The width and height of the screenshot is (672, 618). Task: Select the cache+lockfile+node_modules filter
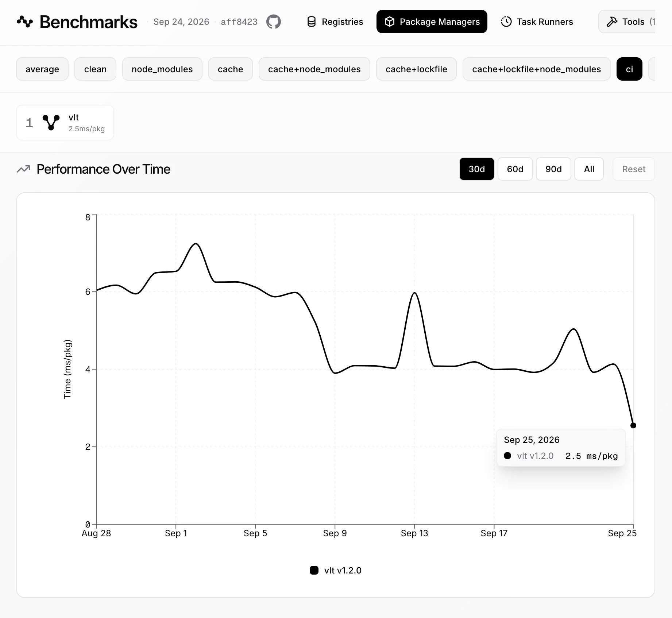[537, 69]
